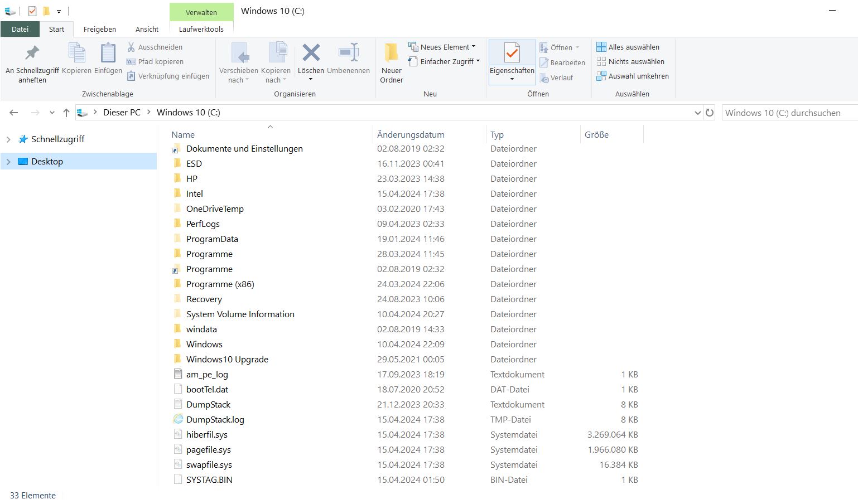Select the DumpStack.log file icon
Viewport: 858px width, 504px height.
pyautogui.click(x=178, y=419)
